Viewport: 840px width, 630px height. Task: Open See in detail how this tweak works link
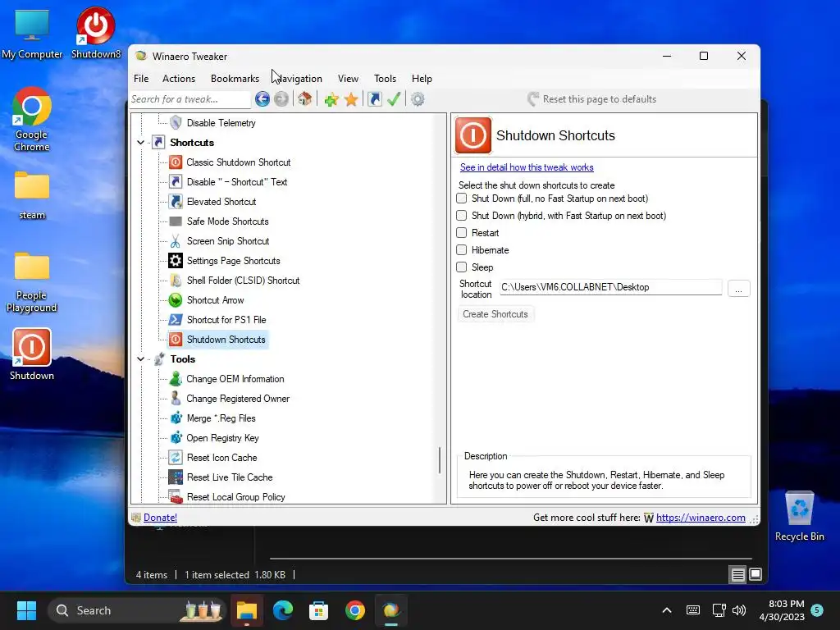click(527, 167)
